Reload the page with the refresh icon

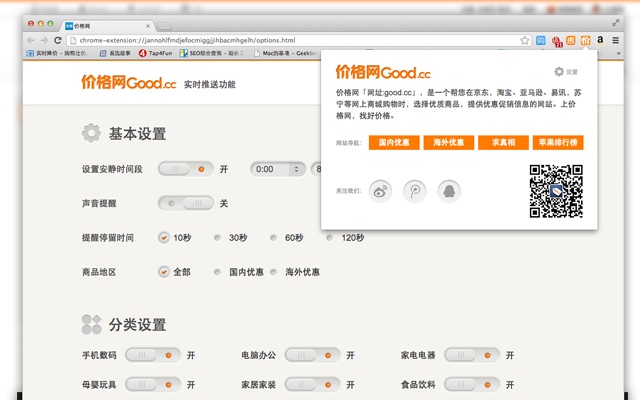[58, 40]
